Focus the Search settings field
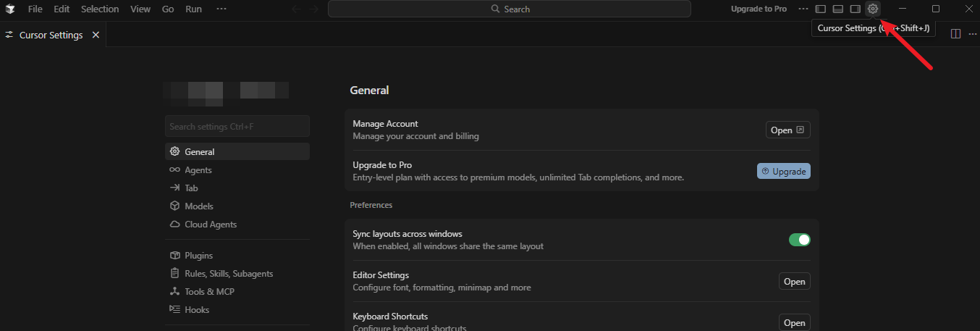Screen dimensions: 980x331 [x=237, y=126]
